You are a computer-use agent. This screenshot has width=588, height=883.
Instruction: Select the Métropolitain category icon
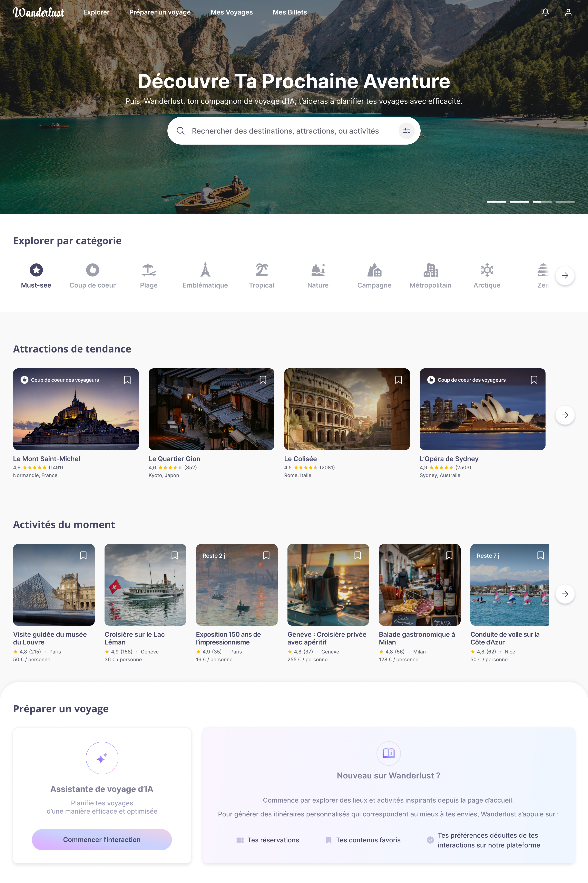tap(431, 270)
